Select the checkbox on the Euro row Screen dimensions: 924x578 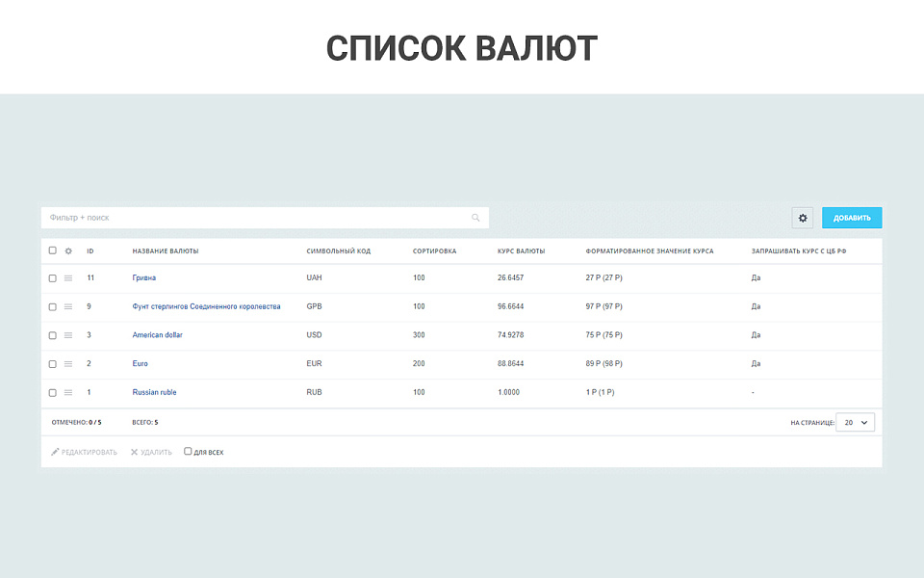click(52, 363)
